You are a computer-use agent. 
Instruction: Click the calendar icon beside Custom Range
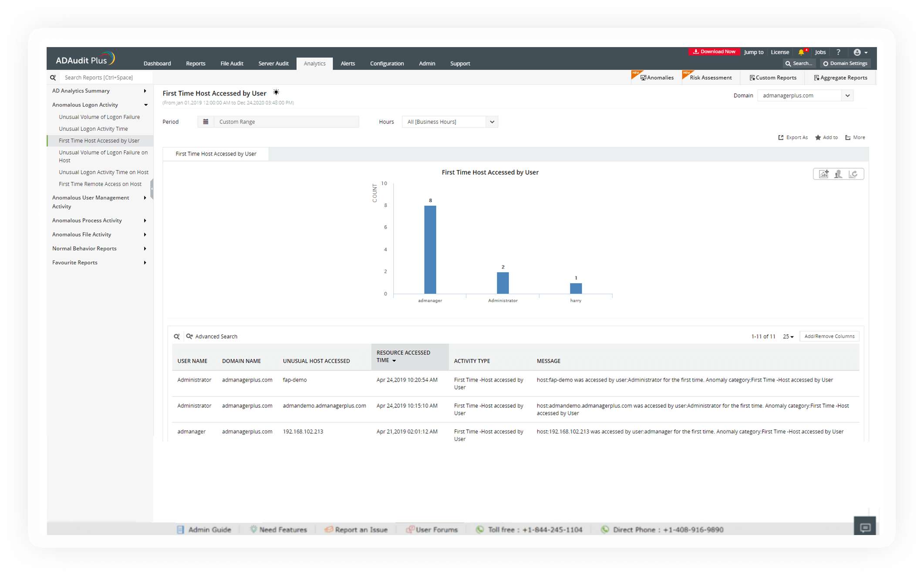[x=206, y=122]
